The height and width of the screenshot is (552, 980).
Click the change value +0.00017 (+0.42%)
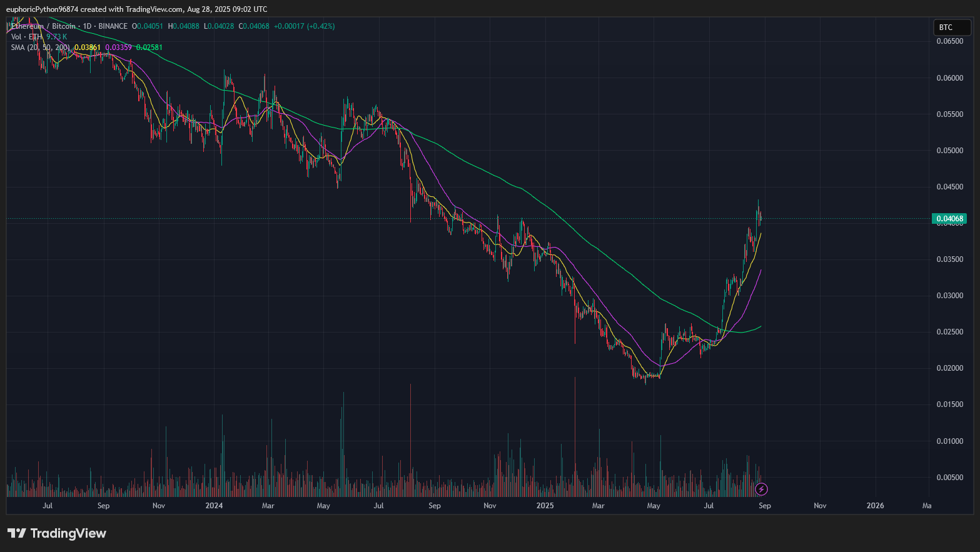(305, 26)
